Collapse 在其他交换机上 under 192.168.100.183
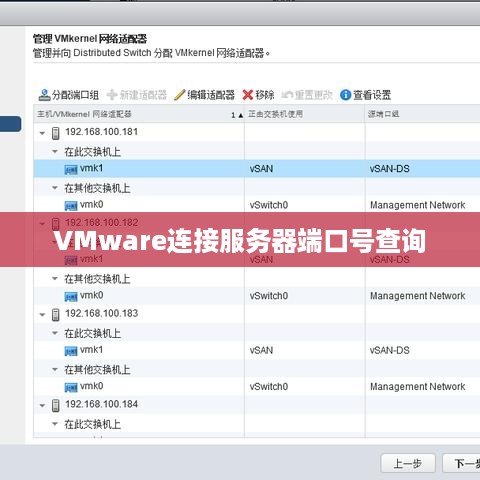 55,369
